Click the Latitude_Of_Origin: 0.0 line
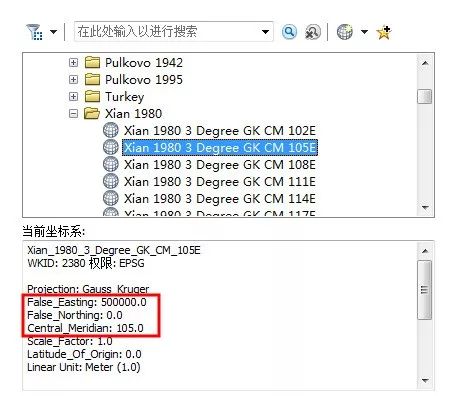Viewport: 450px width, 396px height. coord(84,354)
